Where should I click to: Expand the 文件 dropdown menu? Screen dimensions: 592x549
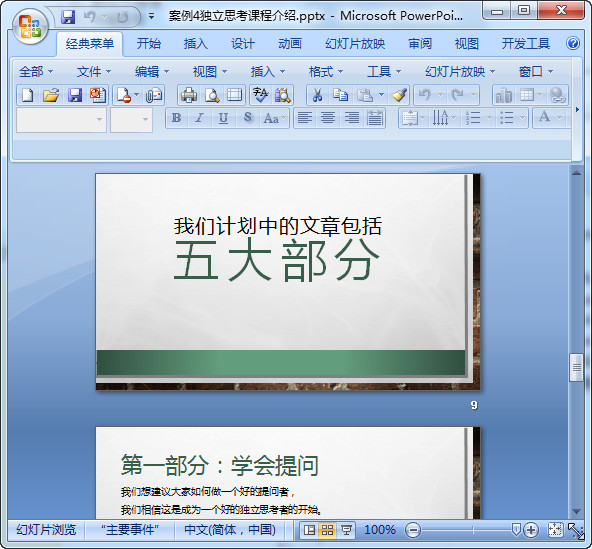tap(94, 71)
